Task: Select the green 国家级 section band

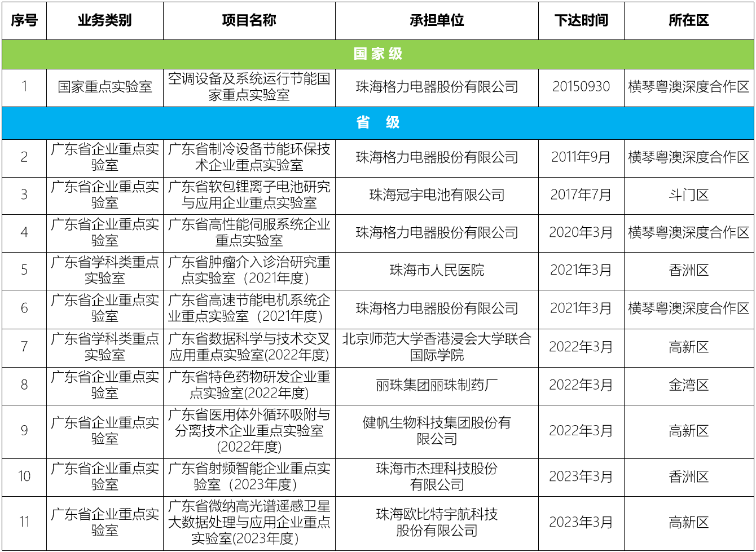Action: (378, 54)
